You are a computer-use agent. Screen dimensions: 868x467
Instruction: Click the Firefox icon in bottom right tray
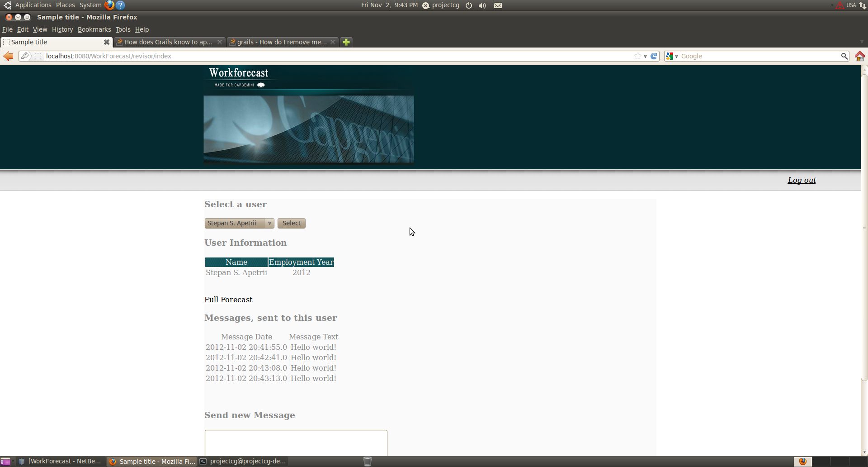point(803,462)
